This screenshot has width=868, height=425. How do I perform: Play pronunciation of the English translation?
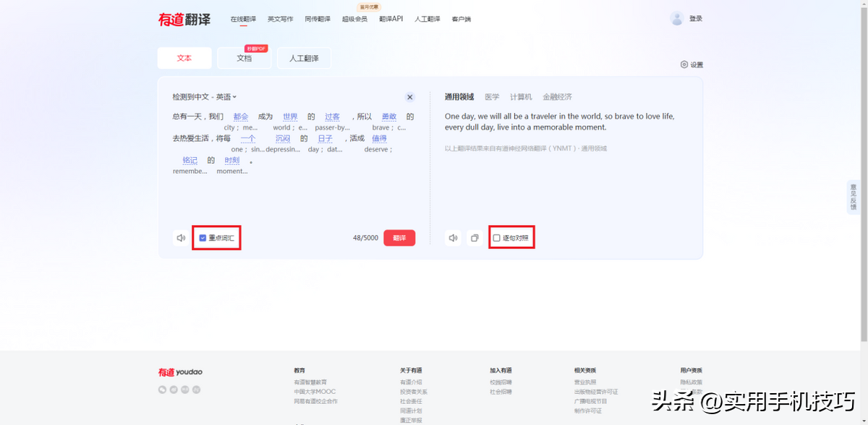click(x=453, y=237)
